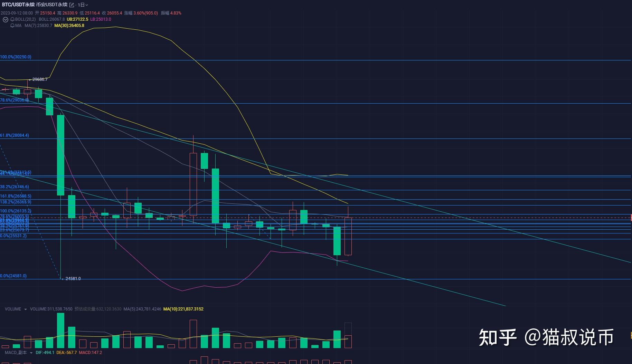Click the pink LB:25013.0 lower band value
The image size is (632, 364).
point(100,19)
